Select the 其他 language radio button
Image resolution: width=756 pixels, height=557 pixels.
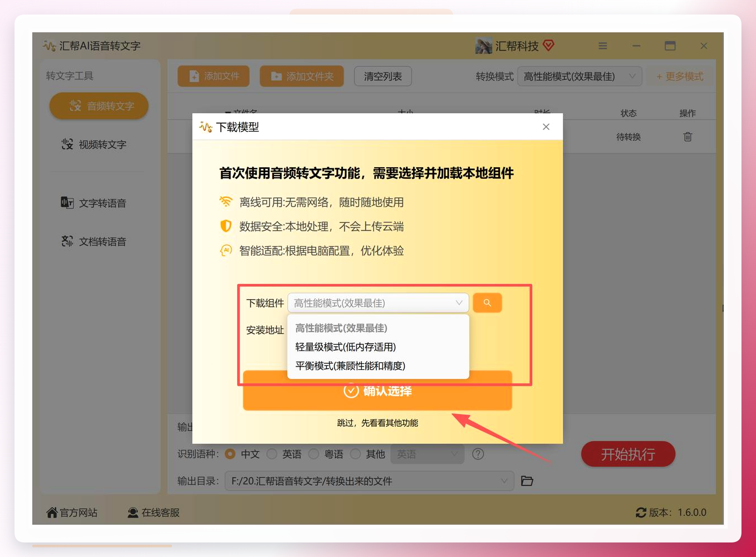click(355, 454)
